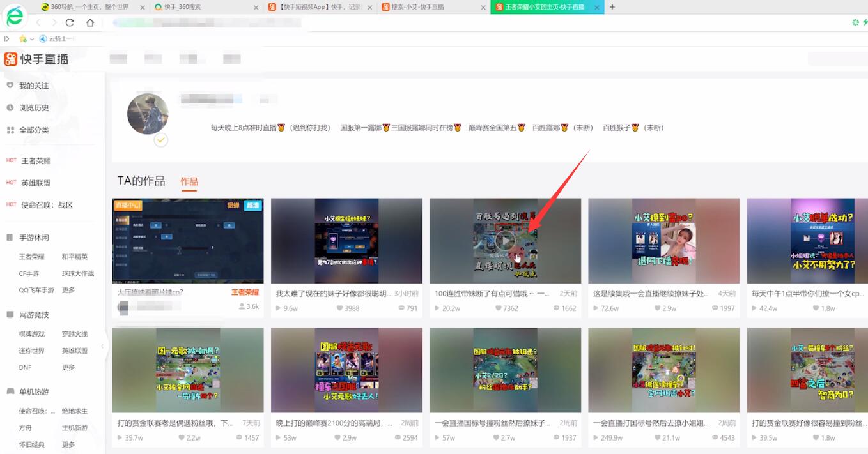Image resolution: width=868 pixels, height=454 pixels.
Task: Reload the page with the refresh icon
Action: [70, 22]
